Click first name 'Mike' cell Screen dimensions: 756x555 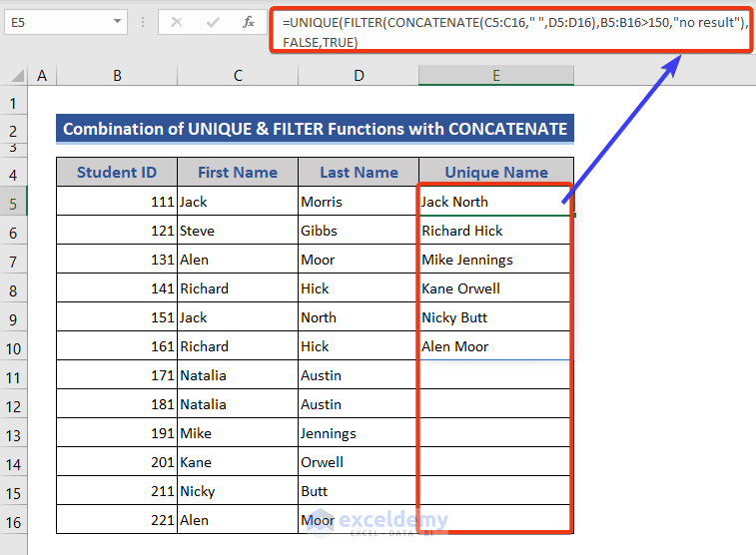pos(238,432)
